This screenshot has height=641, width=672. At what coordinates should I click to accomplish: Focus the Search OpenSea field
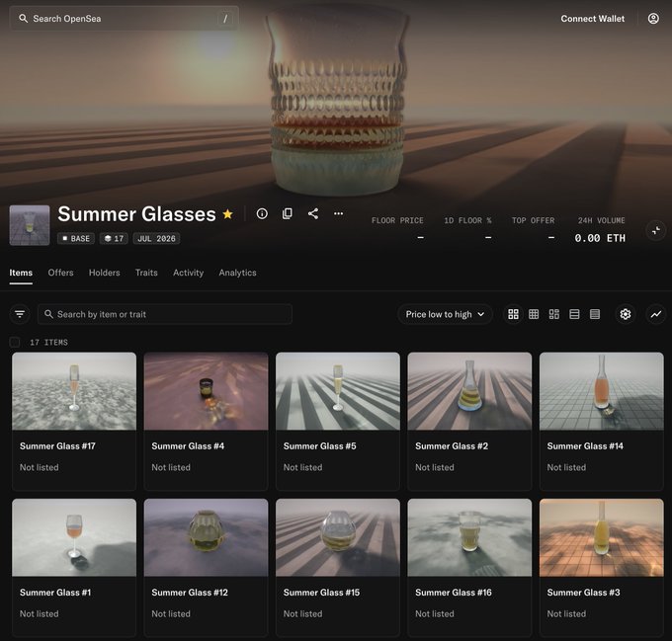pyautogui.click(x=124, y=19)
